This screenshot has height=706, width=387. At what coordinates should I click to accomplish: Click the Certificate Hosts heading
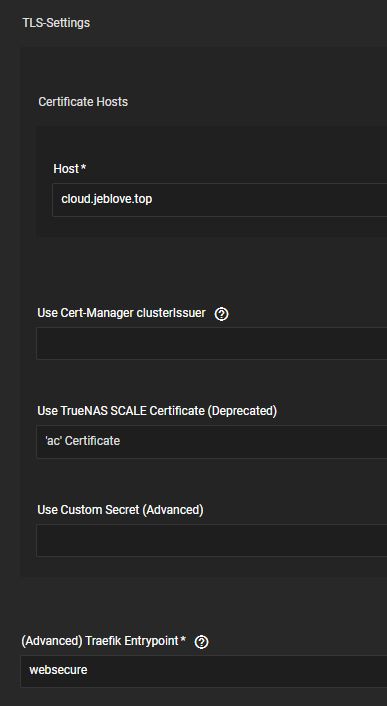coord(83,102)
